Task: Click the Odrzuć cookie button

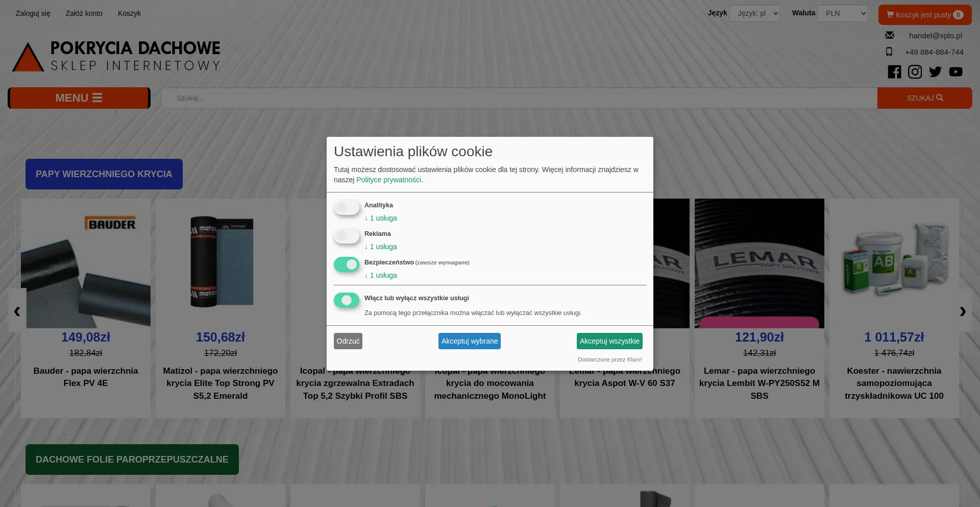Action: coord(348,341)
